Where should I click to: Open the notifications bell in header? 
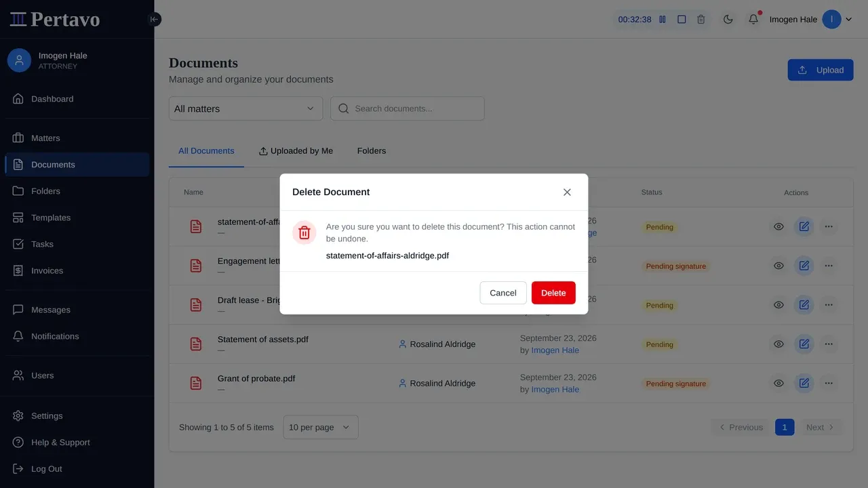(x=753, y=20)
